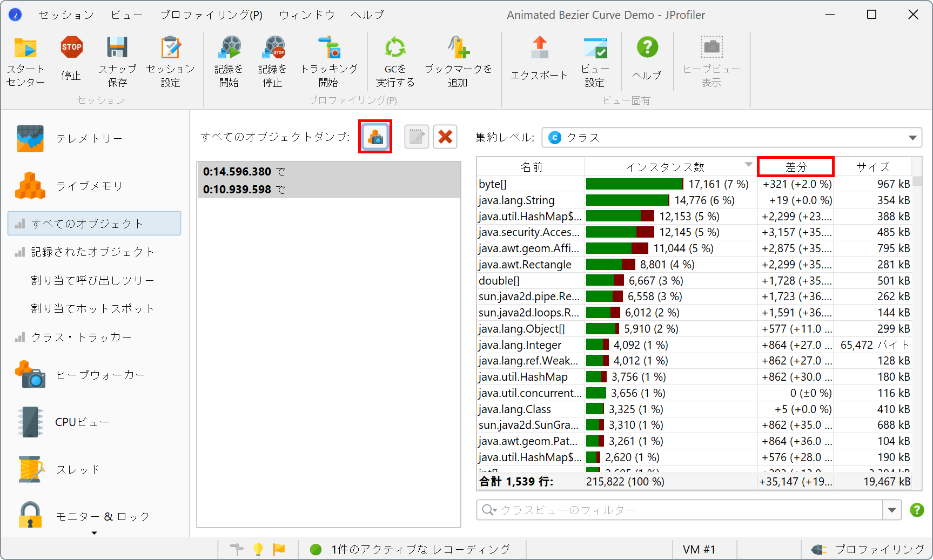This screenshot has width=933, height=560.
Task: Open the 集約レベル クラス dropdown
Action: tap(732, 138)
